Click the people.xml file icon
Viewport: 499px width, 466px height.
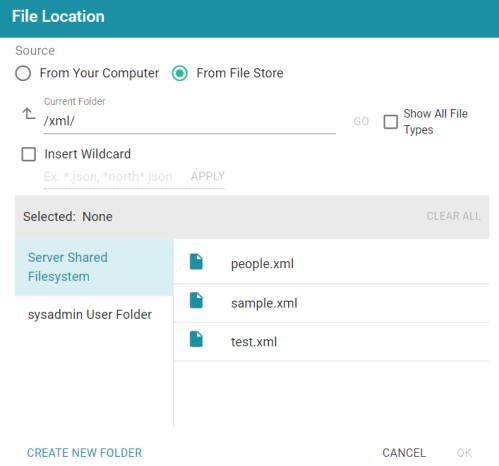point(196,262)
